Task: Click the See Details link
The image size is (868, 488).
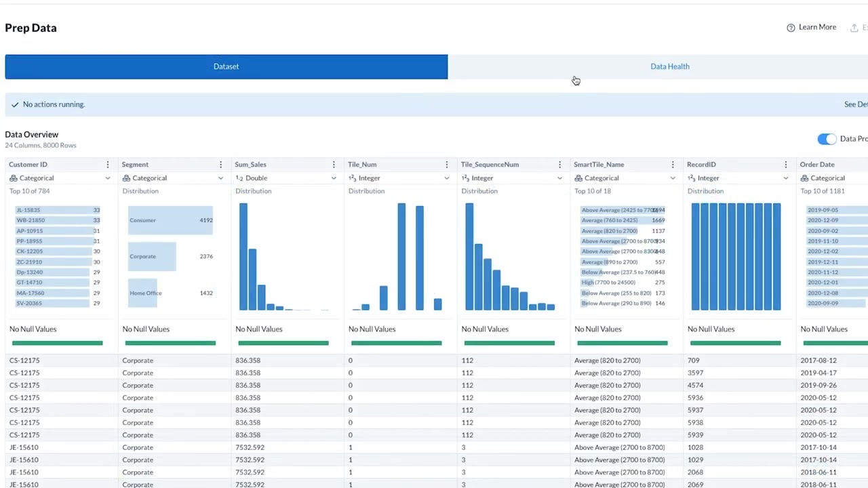Action: click(x=856, y=104)
